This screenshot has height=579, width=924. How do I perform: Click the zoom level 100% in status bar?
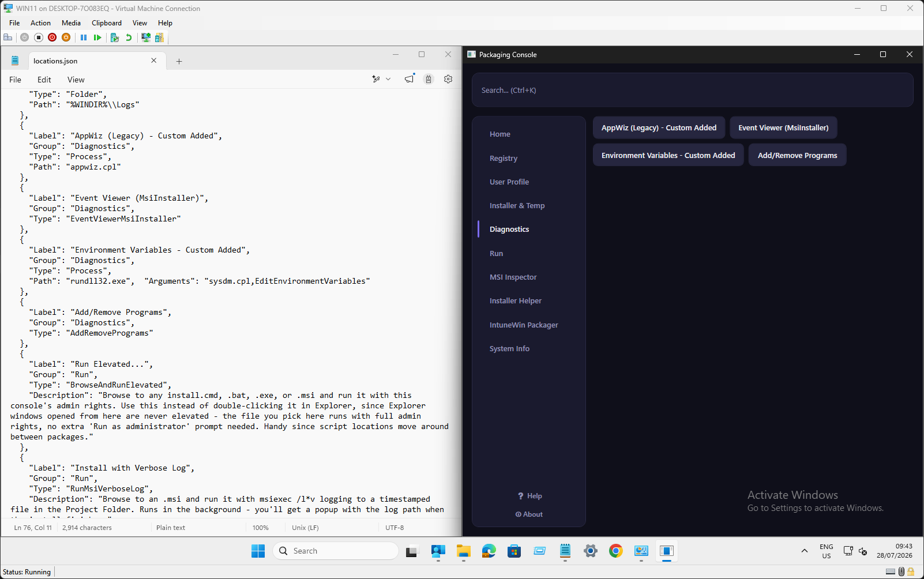261,528
